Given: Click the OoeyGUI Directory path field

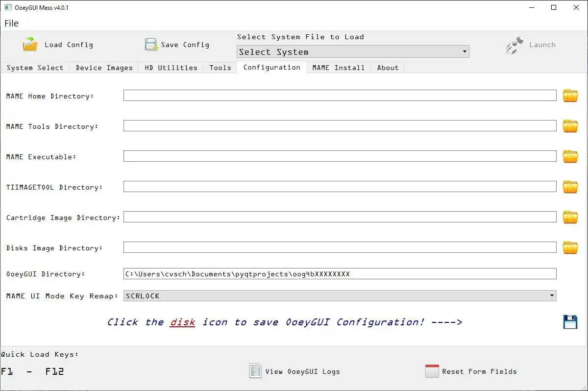Looking at the screenshot, I should (x=340, y=273).
